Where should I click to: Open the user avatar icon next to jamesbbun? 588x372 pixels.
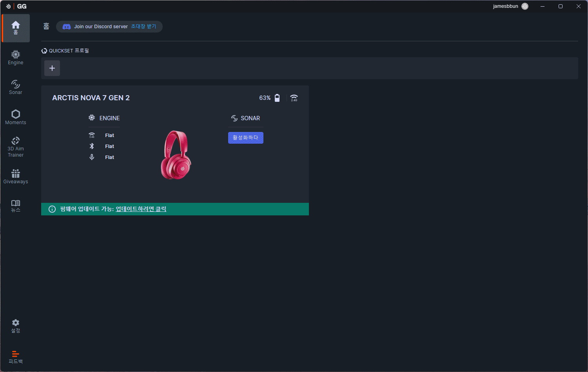coord(525,6)
